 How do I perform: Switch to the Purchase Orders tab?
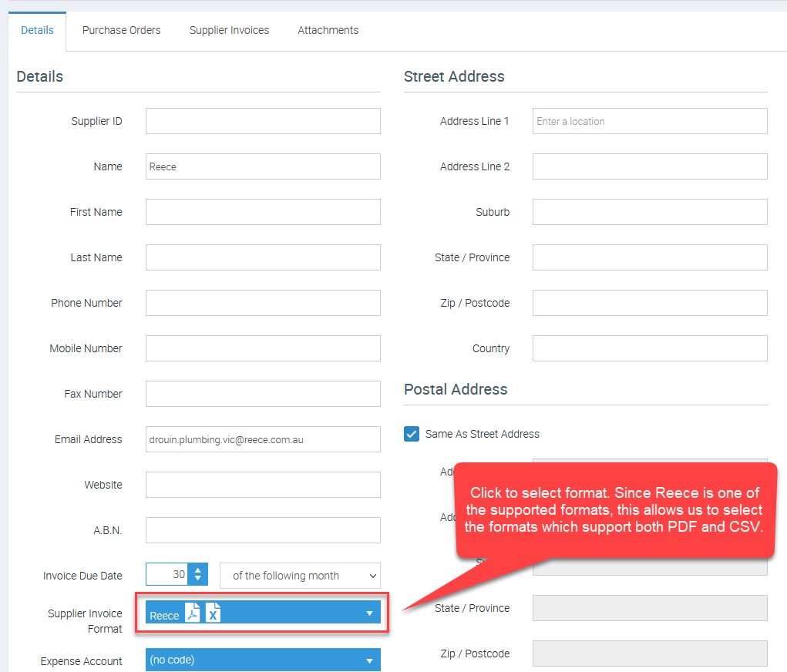121,31
